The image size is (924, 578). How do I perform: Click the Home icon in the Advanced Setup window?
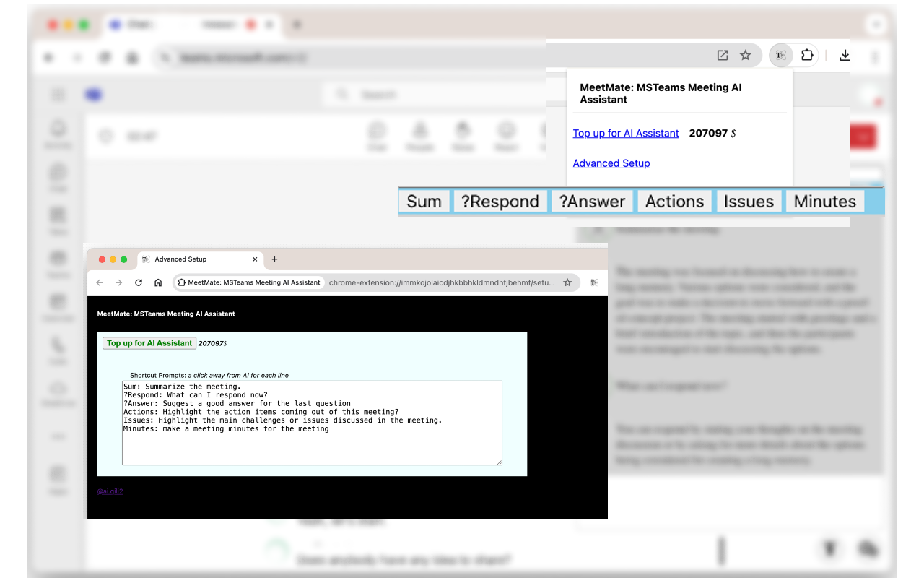(158, 282)
